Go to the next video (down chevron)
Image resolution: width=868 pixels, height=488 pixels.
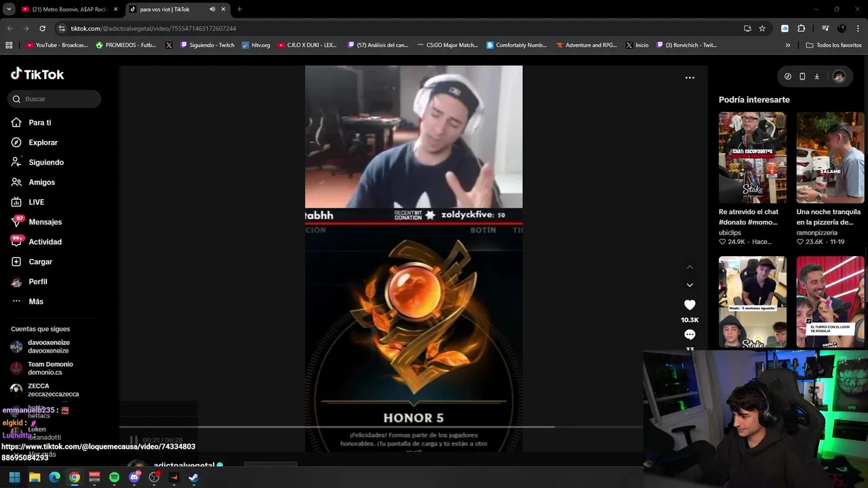690,285
